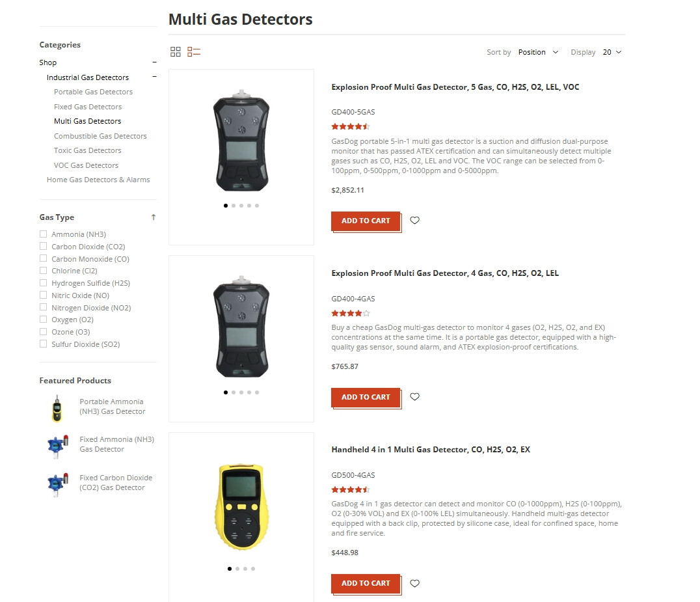The image size is (700, 602).
Task: Add 5 Gas detector to cart
Action: tap(366, 221)
